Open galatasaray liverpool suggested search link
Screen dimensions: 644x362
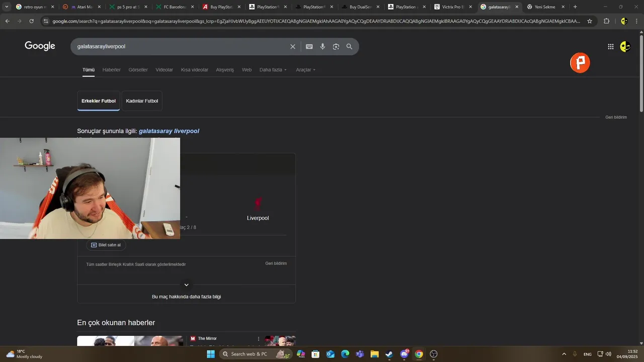pyautogui.click(x=169, y=131)
